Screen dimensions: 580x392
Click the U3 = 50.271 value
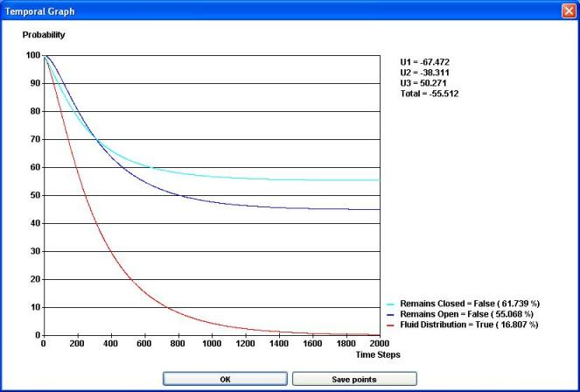tap(423, 81)
